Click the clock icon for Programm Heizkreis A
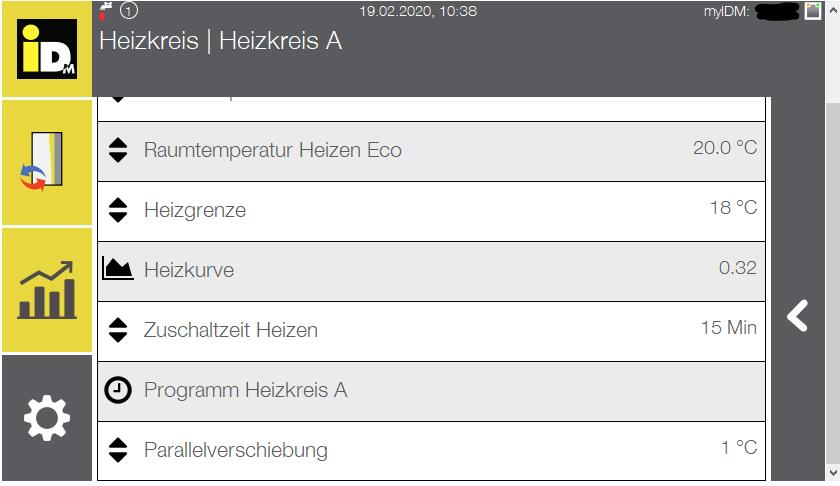This screenshot has height=486, width=840. click(117, 390)
